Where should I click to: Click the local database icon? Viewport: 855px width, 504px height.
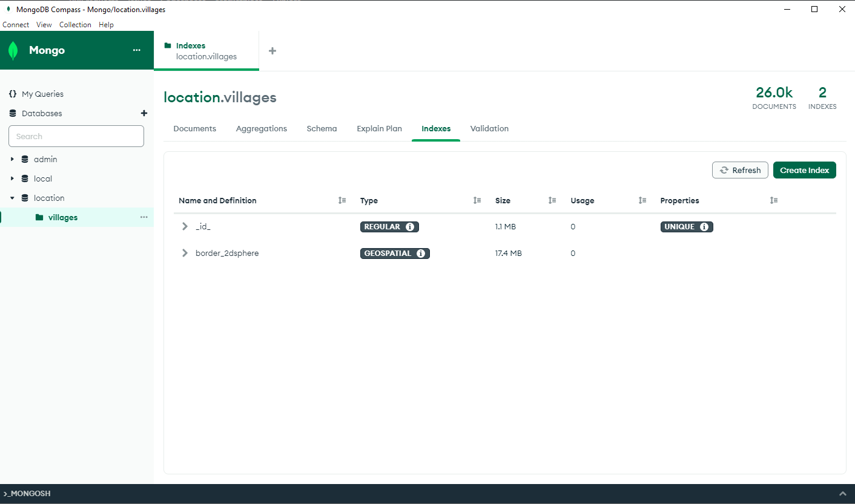25,178
